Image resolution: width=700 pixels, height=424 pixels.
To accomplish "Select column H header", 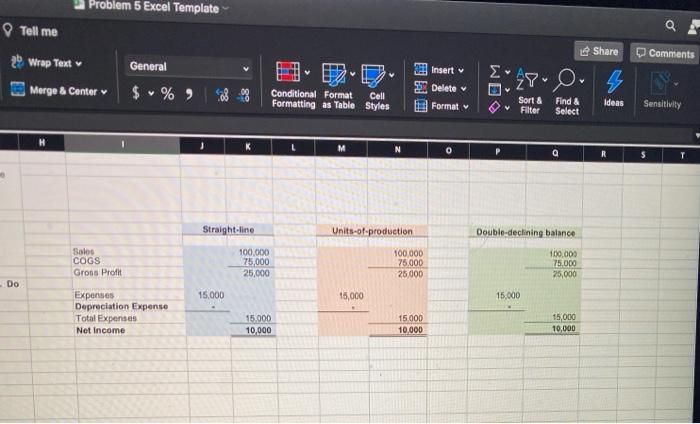I will (42, 141).
